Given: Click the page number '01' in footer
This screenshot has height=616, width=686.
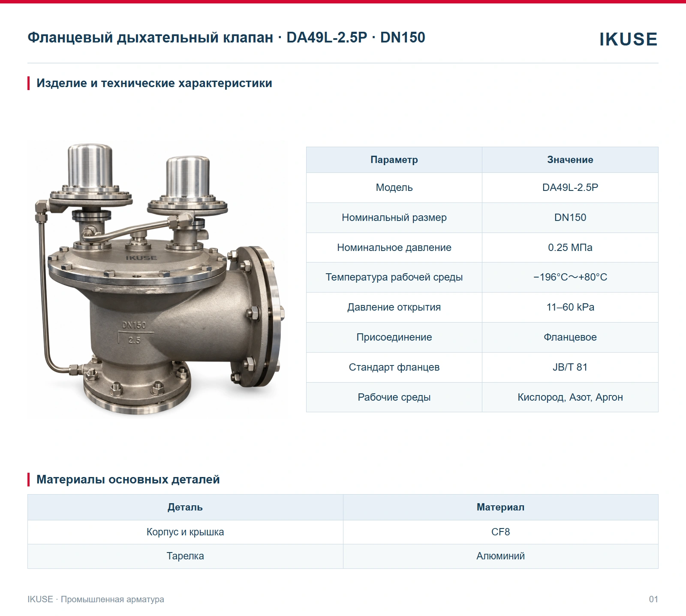Looking at the screenshot, I should pos(653,599).
